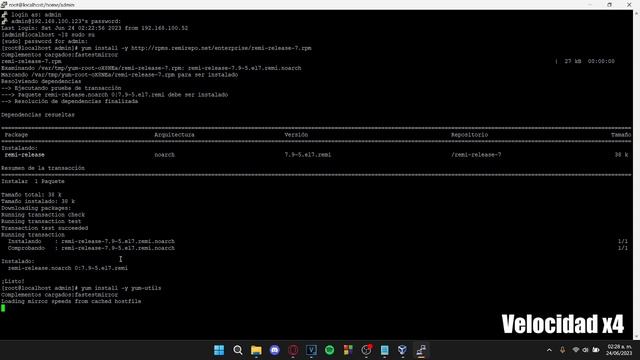Minimize the PuTTY window
Viewport: 640px width, 360px height.
click(x=590, y=4)
